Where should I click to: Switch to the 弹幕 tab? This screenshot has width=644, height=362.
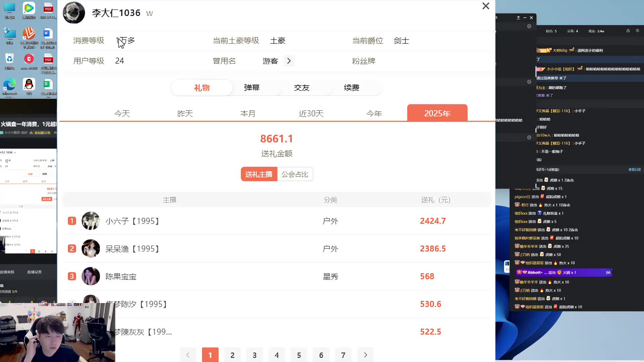coord(252,87)
